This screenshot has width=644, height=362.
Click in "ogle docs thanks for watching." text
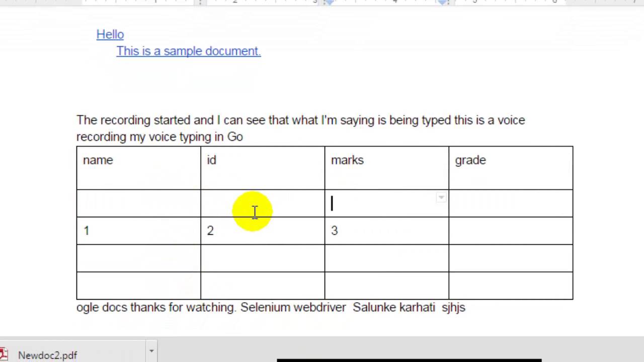(x=156, y=307)
